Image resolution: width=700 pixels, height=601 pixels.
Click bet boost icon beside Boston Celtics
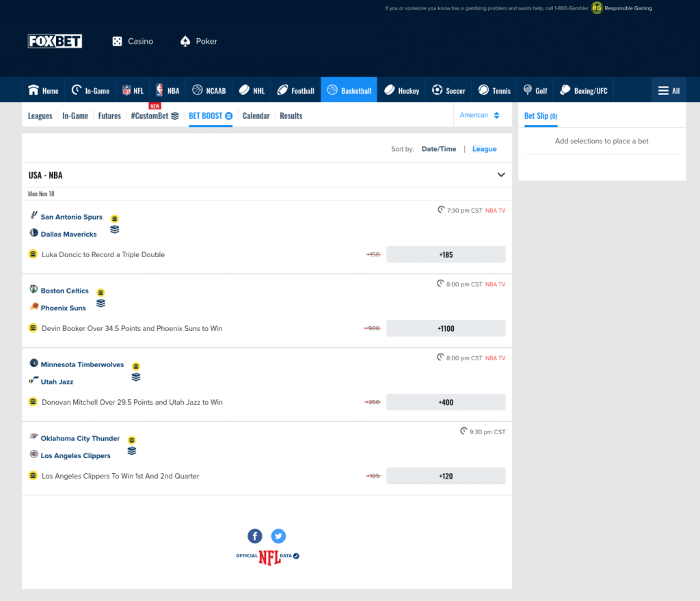click(x=101, y=293)
